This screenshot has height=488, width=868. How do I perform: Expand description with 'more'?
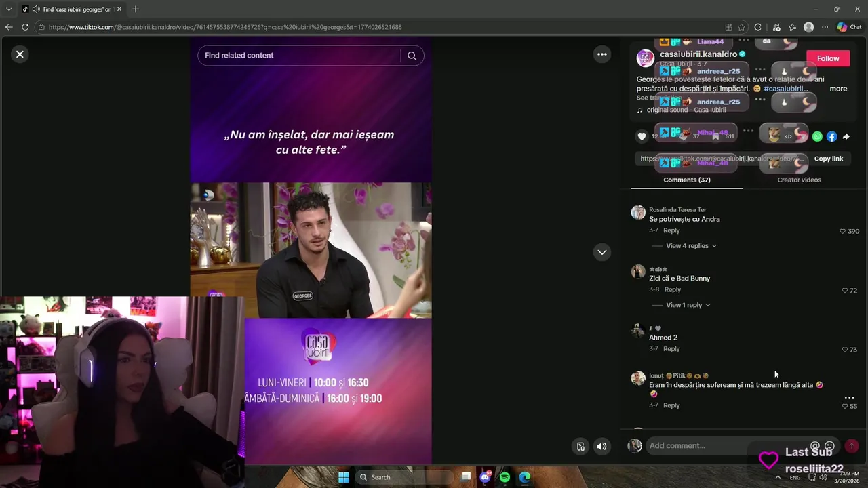click(x=838, y=89)
